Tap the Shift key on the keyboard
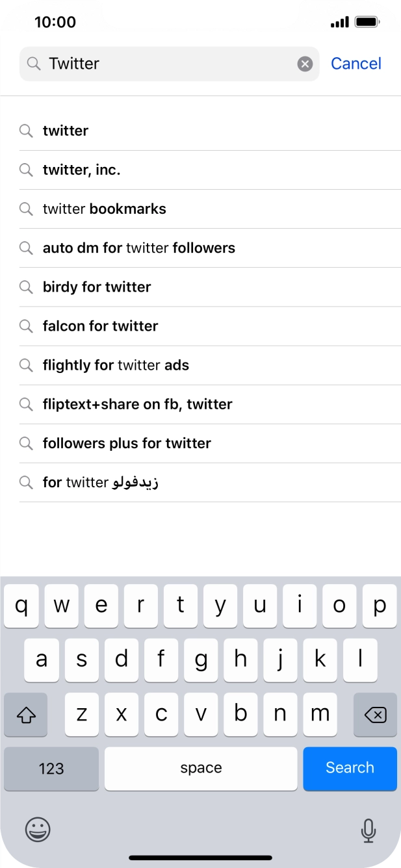The height and width of the screenshot is (868, 401). coord(25,714)
